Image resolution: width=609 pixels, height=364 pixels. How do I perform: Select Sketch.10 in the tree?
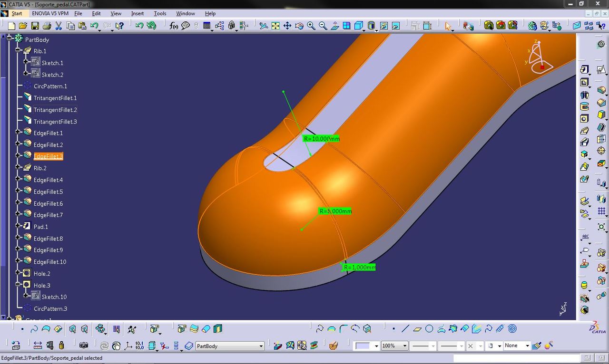point(54,297)
